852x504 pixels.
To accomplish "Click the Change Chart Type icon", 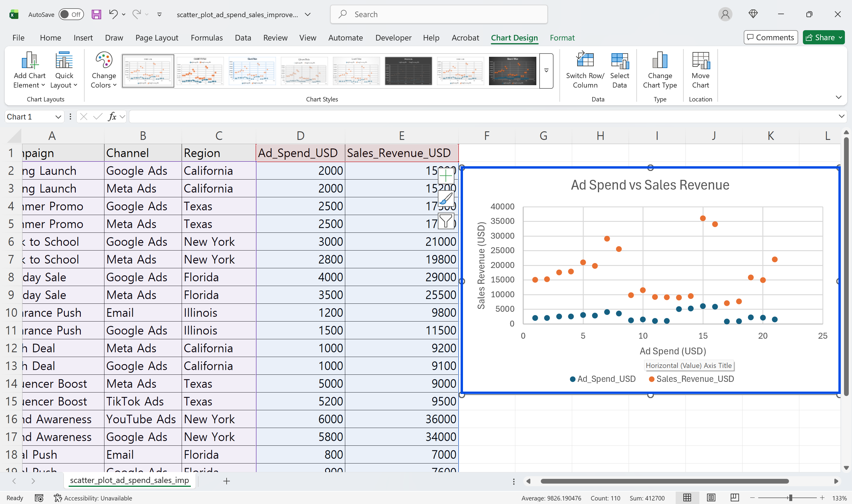I will coord(659,60).
